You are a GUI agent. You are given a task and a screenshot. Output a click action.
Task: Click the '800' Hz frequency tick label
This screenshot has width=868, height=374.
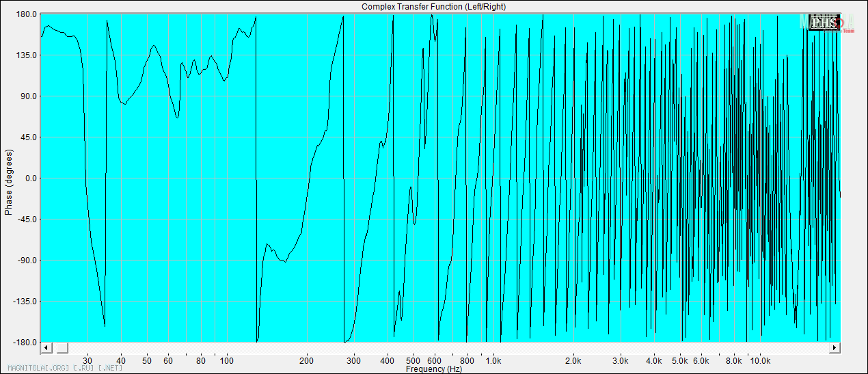pos(467,360)
